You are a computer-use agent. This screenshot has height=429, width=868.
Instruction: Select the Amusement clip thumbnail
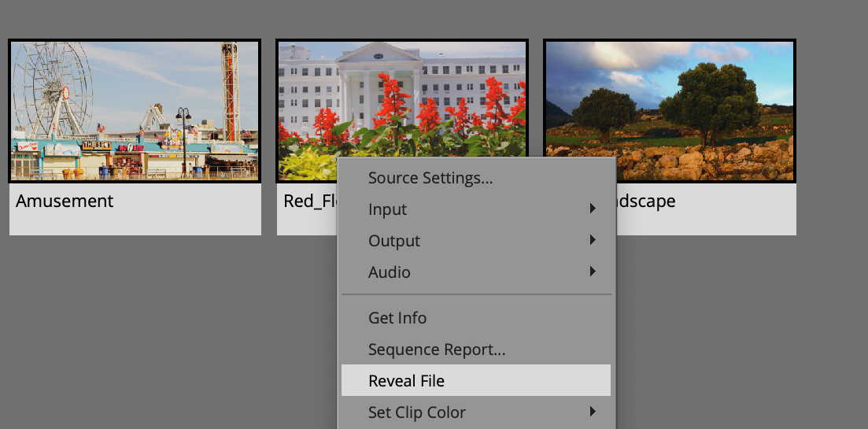click(x=135, y=111)
